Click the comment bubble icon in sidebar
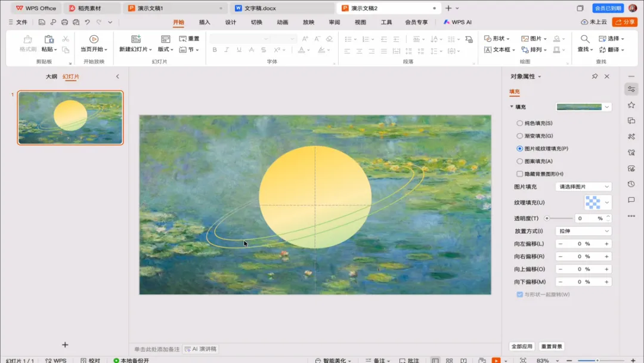Image resolution: width=644 pixels, height=363 pixels. coord(631,200)
